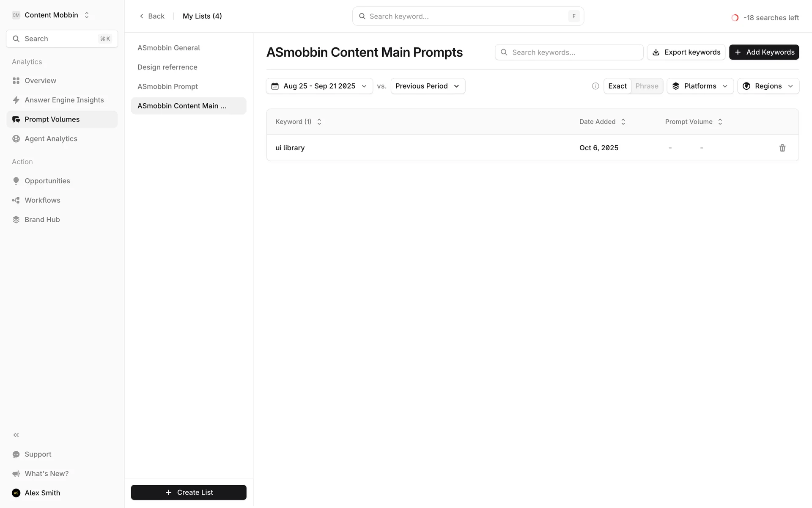Click the info icon next to Exact
Image resolution: width=812 pixels, height=508 pixels.
tap(595, 86)
